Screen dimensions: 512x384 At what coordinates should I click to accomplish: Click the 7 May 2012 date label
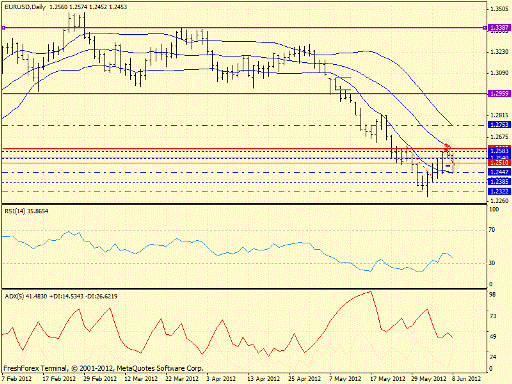pyautogui.click(x=345, y=379)
